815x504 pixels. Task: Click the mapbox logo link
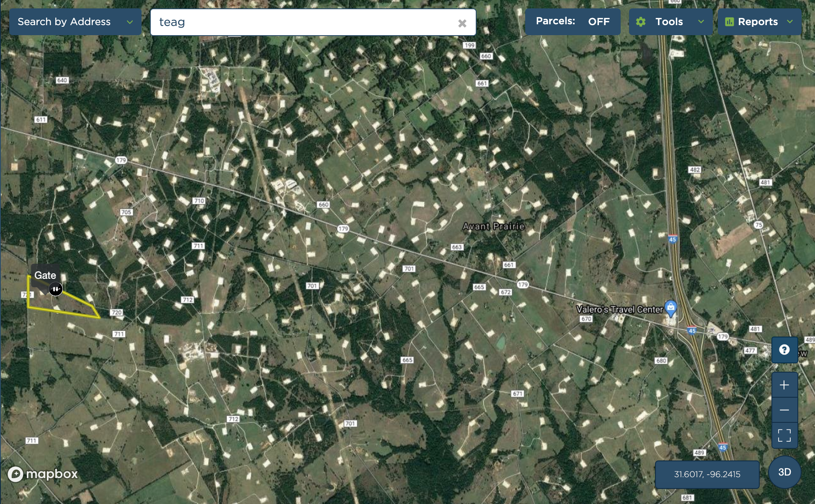point(43,474)
